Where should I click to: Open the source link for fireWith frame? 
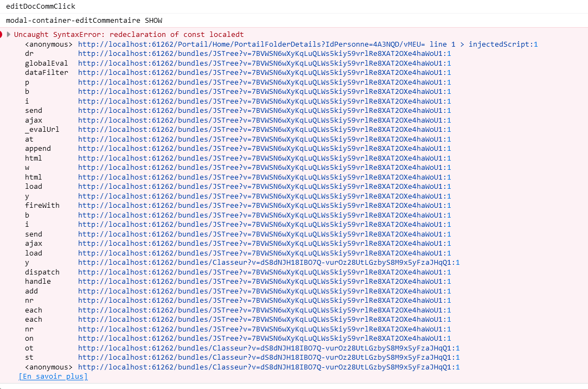point(264,206)
